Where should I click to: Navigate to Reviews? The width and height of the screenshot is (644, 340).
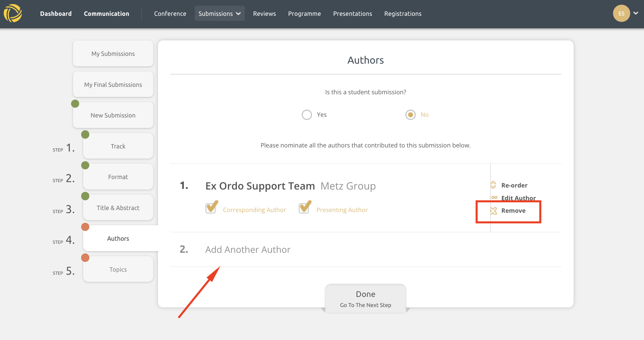click(264, 13)
